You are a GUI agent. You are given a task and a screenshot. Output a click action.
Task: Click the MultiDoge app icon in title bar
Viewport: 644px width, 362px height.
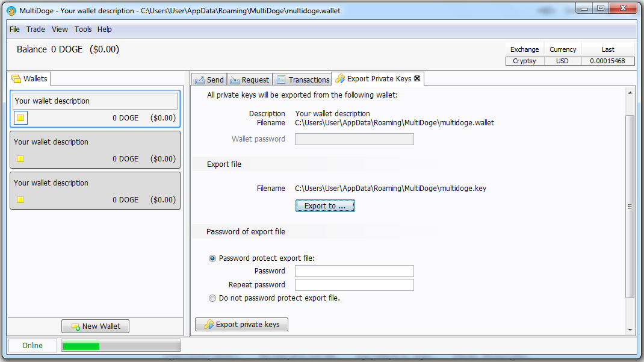click(x=11, y=11)
